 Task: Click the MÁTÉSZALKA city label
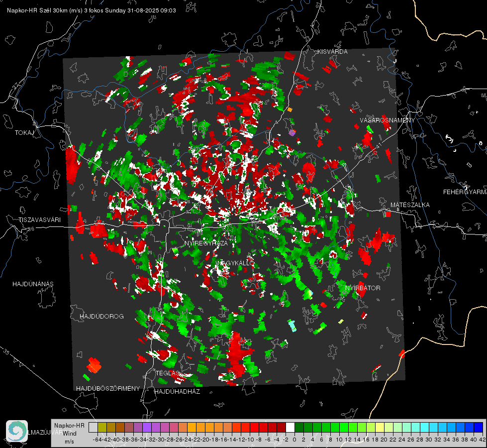410,205
